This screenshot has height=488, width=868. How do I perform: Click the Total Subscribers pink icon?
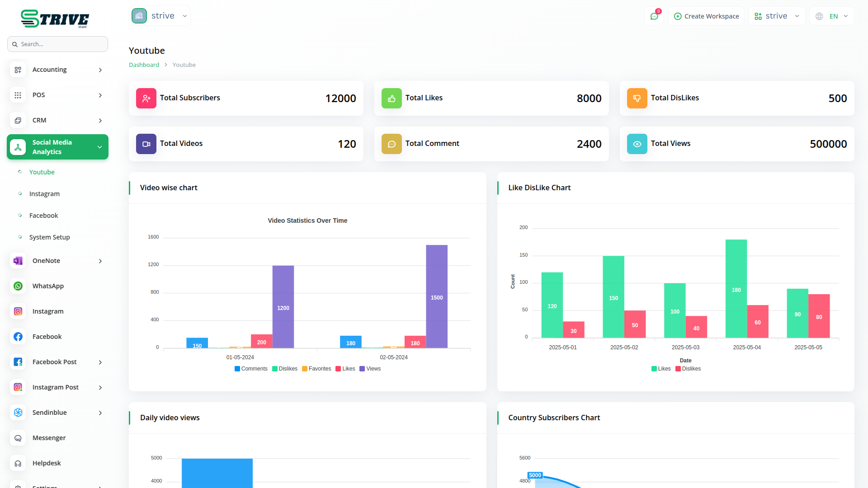[x=146, y=98]
